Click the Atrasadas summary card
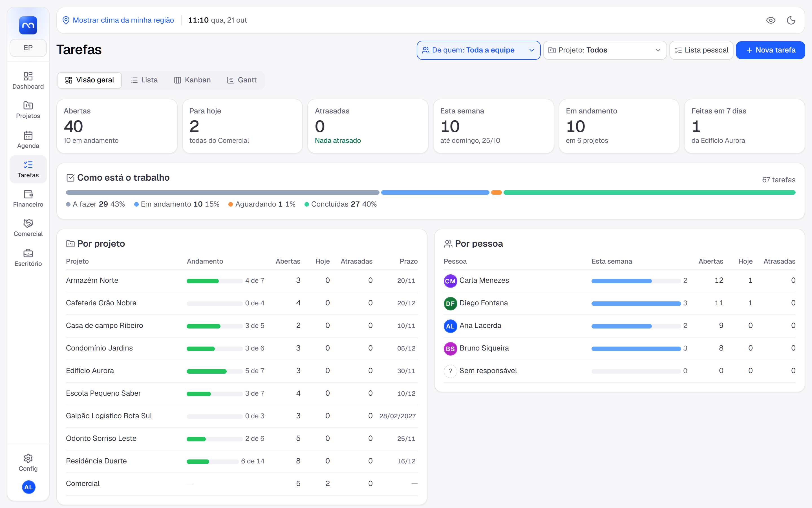The width and height of the screenshot is (812, 508). click(x=368, y=126)
